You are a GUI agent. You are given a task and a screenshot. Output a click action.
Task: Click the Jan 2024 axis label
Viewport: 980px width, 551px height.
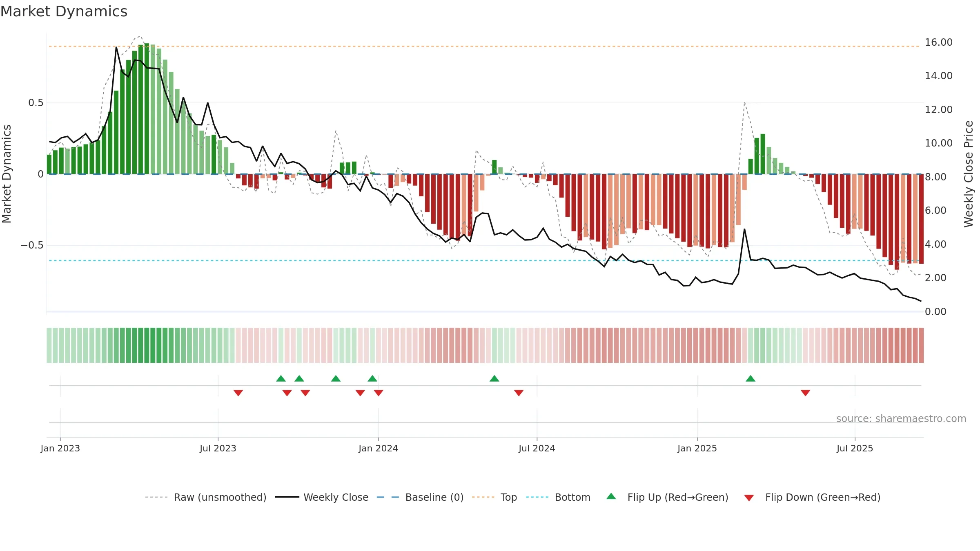pyautogui.click(x=379, y=448)
